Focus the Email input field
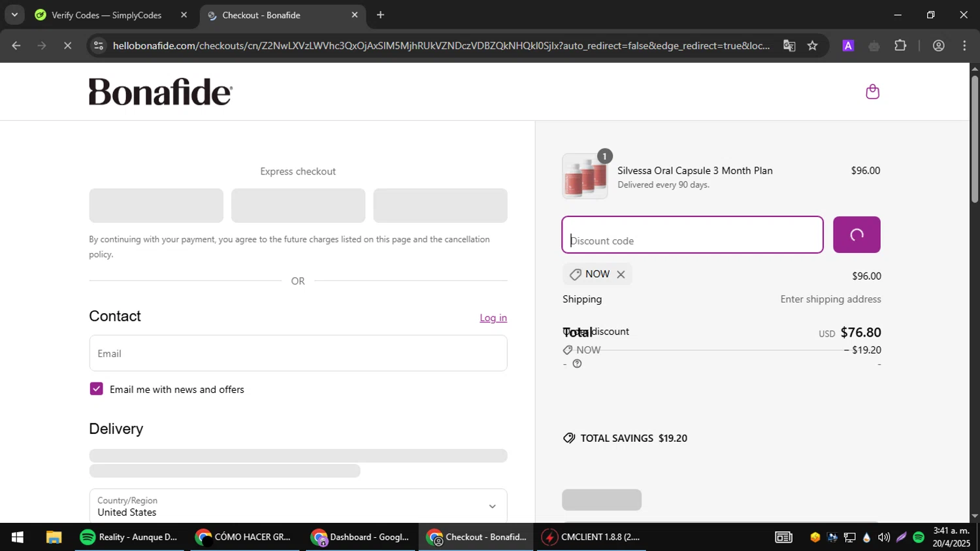The image size is (980, 551). [298, 354]
